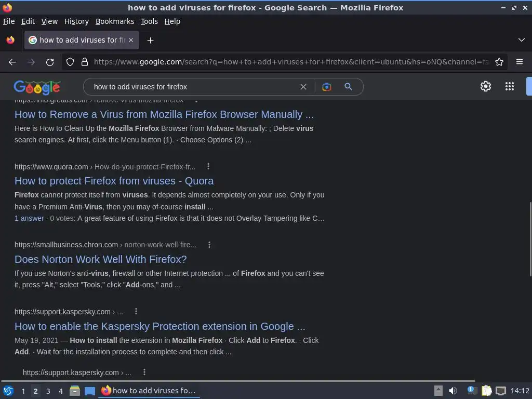The width and height of the screenshot is (532, 399).
Task: Click the removable media tray icon
Action: [438, 391]
